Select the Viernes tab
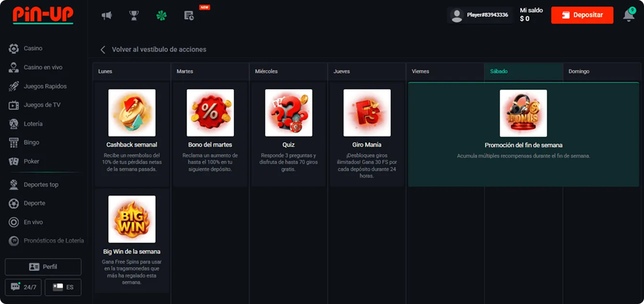 [445, 71]
